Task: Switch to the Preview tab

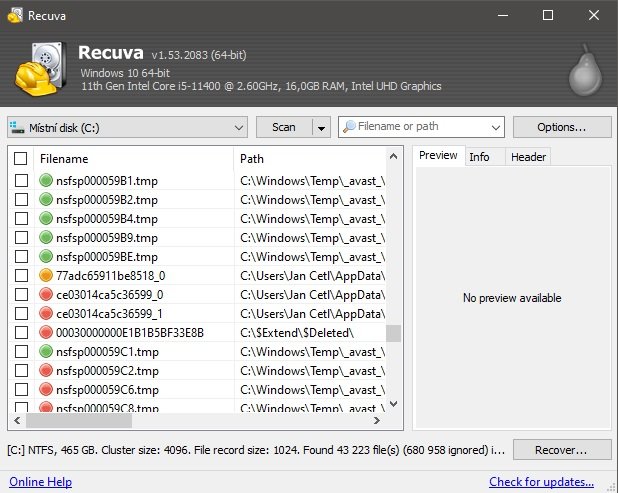Action: coord(438,155)
